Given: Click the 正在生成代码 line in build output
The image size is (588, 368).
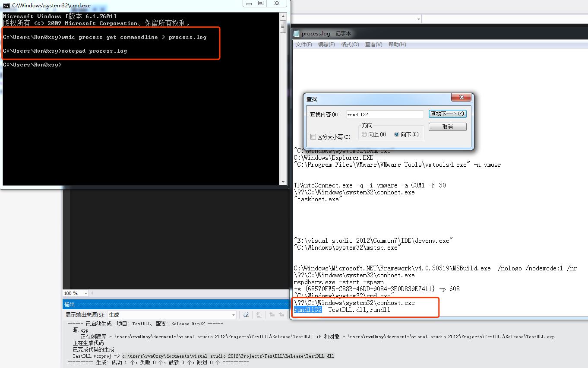Looking at the screenshot, I should 88,343.
